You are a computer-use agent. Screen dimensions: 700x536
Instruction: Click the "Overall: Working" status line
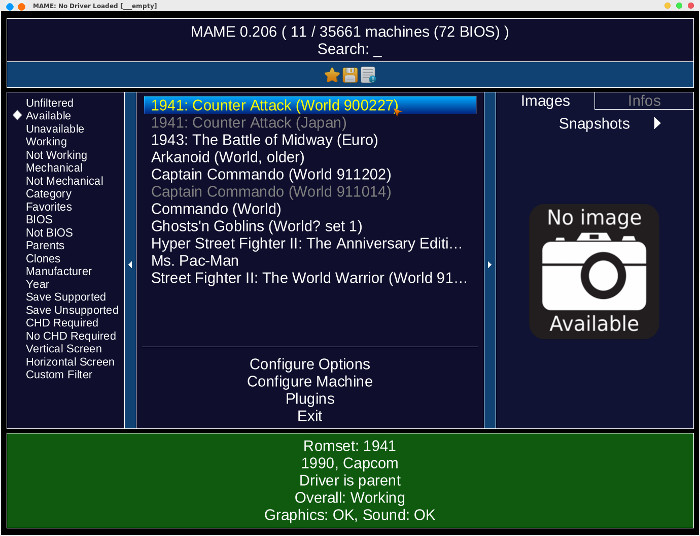coord(350,498)
